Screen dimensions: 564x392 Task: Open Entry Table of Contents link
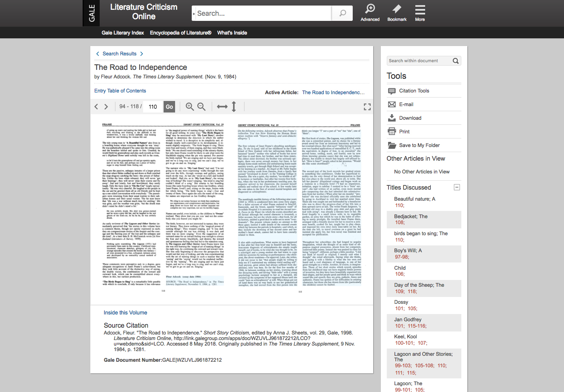[x=120, y=91]
